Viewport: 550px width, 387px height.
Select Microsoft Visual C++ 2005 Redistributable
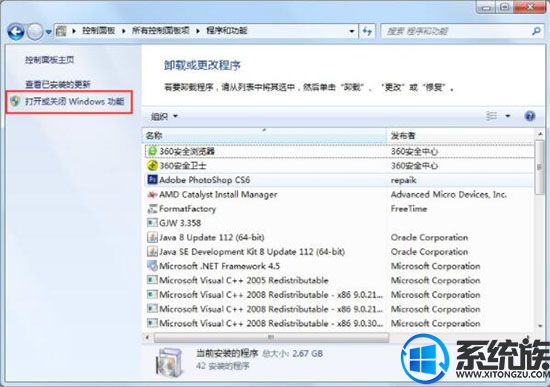pos(339,280)
